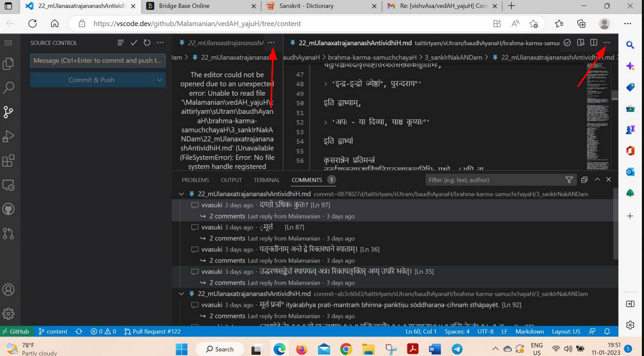The image size is (644, 356).
Task: Open the Windows Start menu
Action: click(182, 349)
